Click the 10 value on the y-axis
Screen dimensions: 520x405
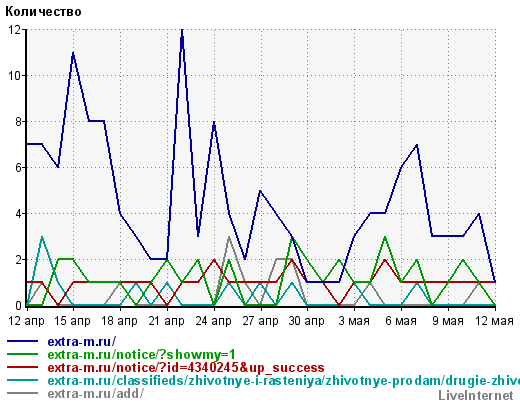(14, 76)
